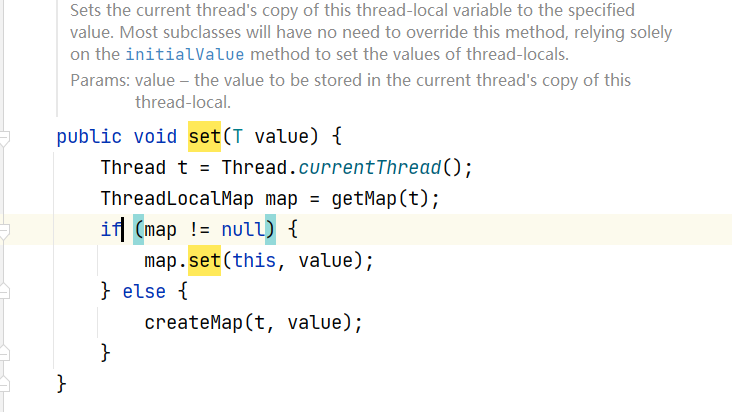
Task: Click the null keyword in if condition
Action: coord(243,230)
